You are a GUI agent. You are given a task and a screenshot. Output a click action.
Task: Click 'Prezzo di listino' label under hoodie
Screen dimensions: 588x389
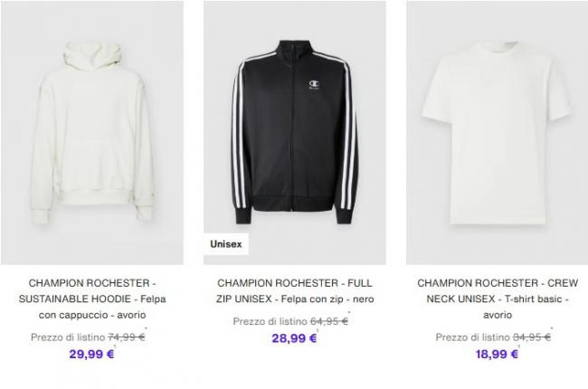click(x=68, y=337)
